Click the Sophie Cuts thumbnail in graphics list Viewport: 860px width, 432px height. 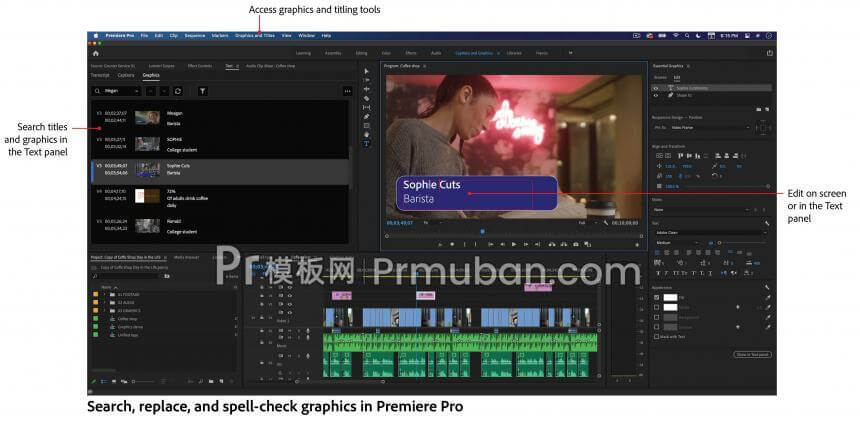pos(148,169)
